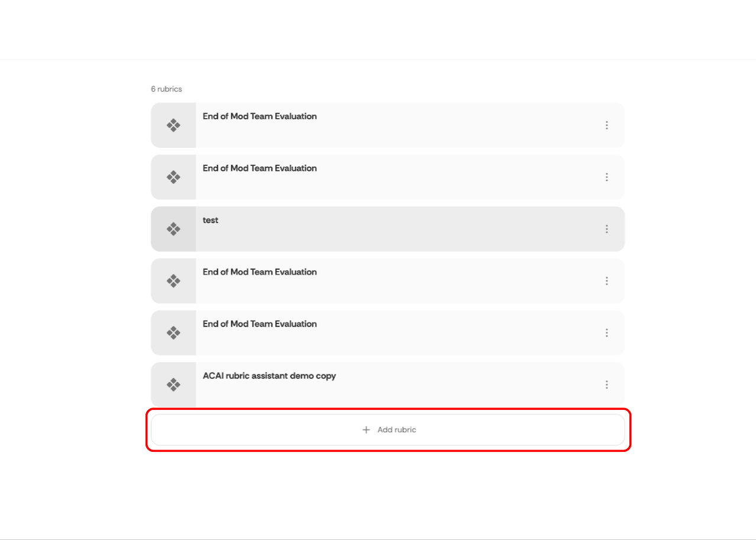Click the rubric icon beside the 'test' rubric
The height and width of the screenshot is (540, 756).
point(173,229)
